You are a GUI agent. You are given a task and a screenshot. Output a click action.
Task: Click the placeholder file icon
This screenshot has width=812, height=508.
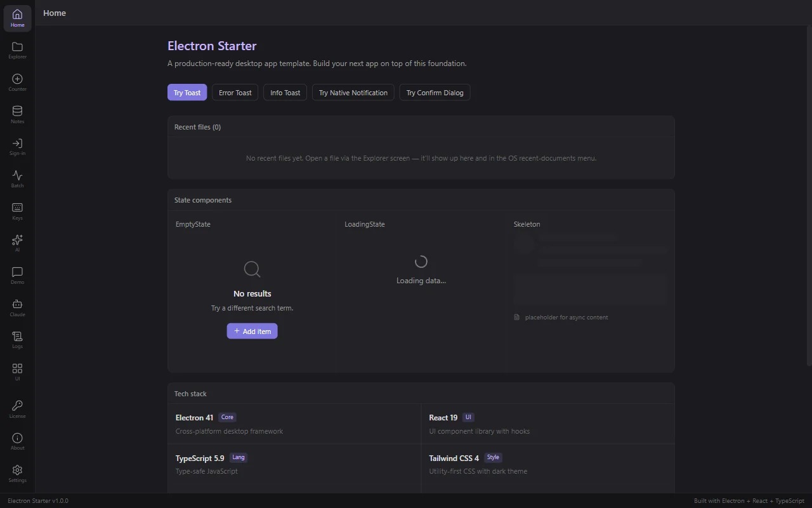[x=517, y=317]
